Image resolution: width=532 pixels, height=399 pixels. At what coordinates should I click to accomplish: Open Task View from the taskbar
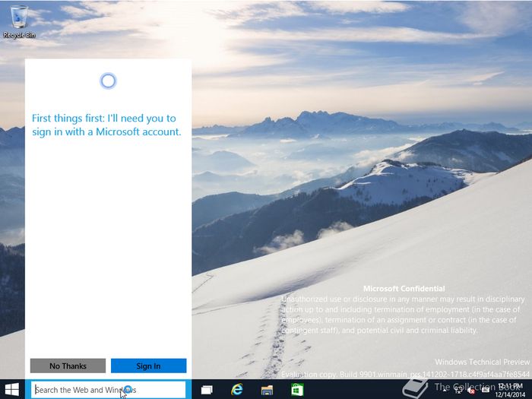point(206,389)
